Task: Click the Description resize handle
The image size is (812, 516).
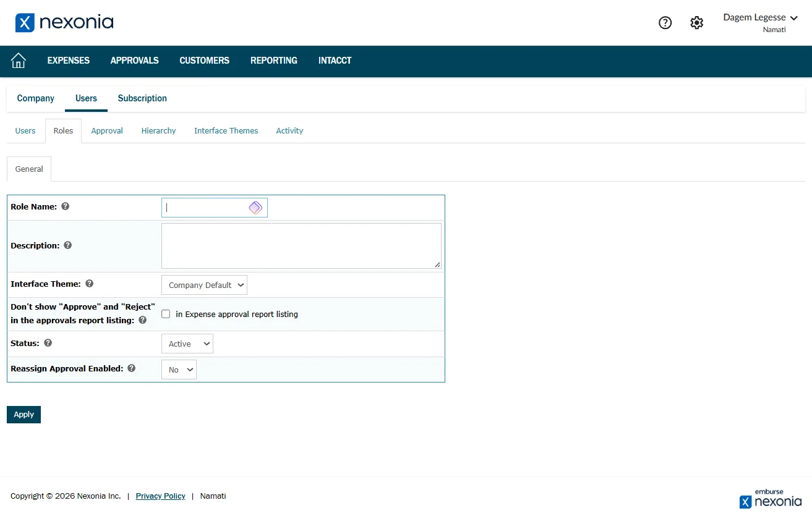Action: tap(437, 264)
